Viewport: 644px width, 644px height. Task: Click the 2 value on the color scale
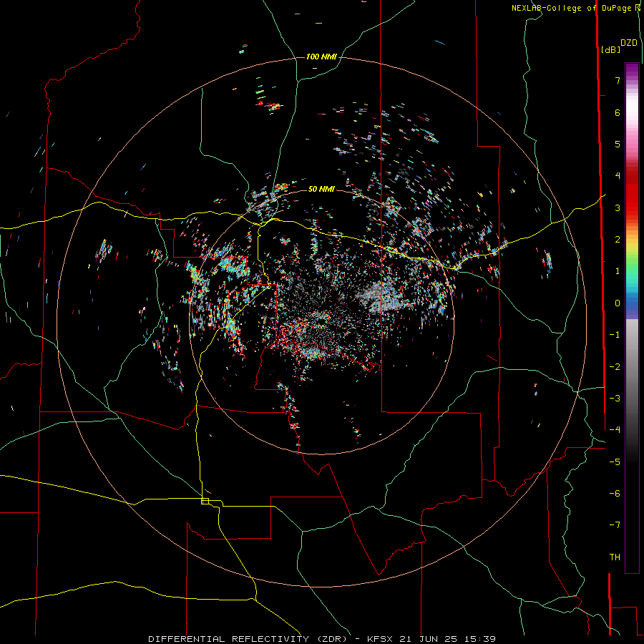pyautogui.click(x=618, y=240)
